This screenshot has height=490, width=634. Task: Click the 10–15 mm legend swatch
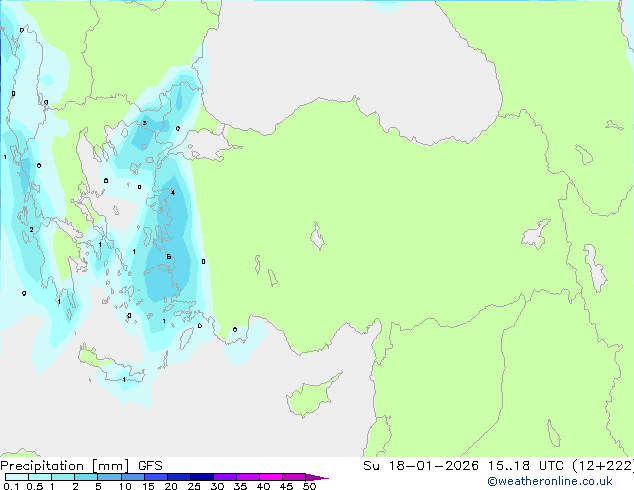coord(132,477)
